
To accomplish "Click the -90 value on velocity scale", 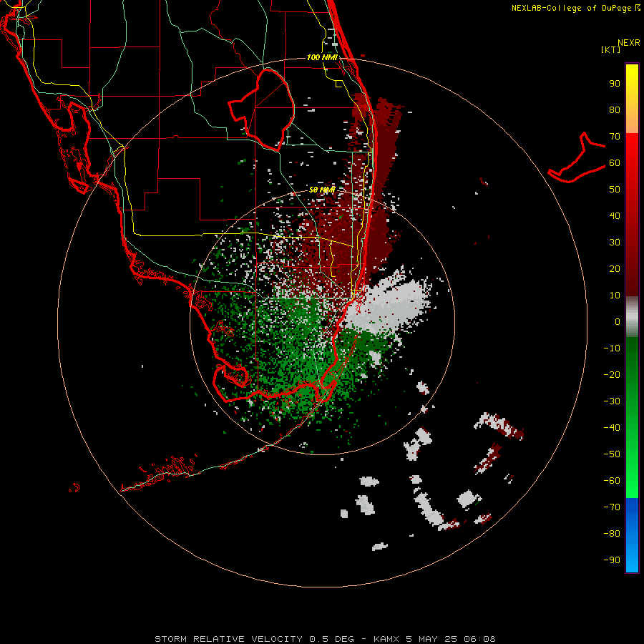I will coord(612,560).
